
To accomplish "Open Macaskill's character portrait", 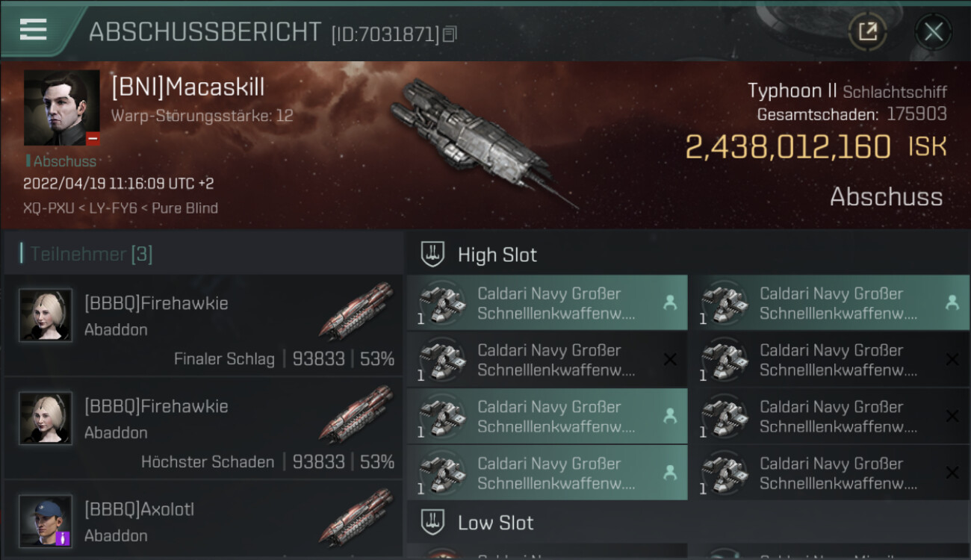I will (61, 108).
